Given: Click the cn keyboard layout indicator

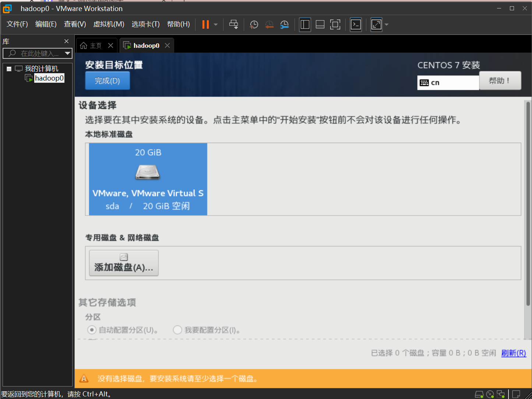Looking at the screenshot, I should point(448,83).
